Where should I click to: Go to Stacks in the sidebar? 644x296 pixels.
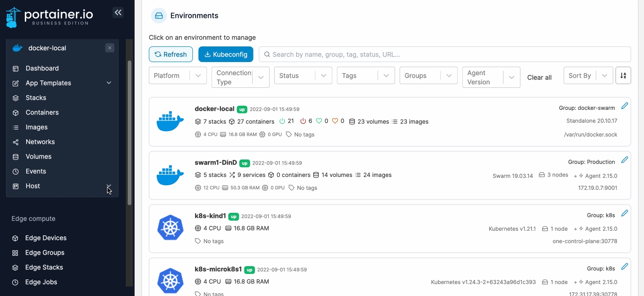[x=36, y=98]
